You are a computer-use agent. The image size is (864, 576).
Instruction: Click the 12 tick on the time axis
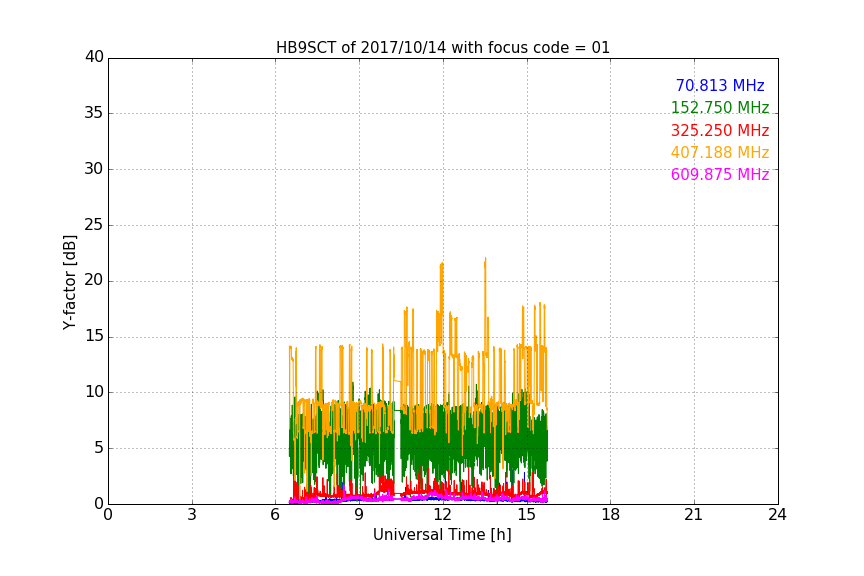tap(442, 515)
